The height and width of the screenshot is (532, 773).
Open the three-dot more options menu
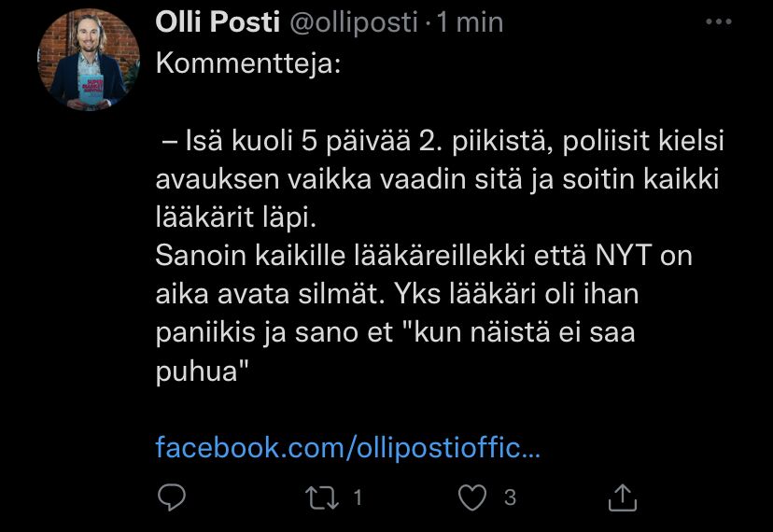tap(719, 22)
